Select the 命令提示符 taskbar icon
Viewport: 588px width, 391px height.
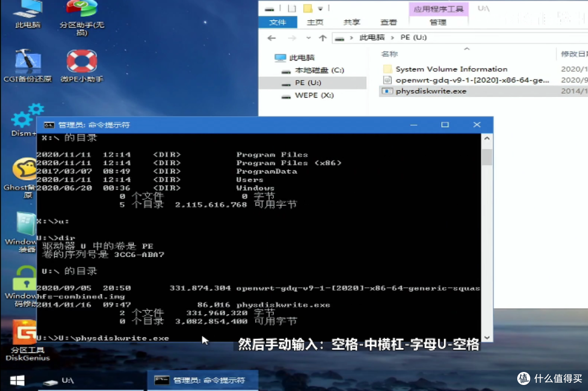pyautogui.click(x=203, y=380)
